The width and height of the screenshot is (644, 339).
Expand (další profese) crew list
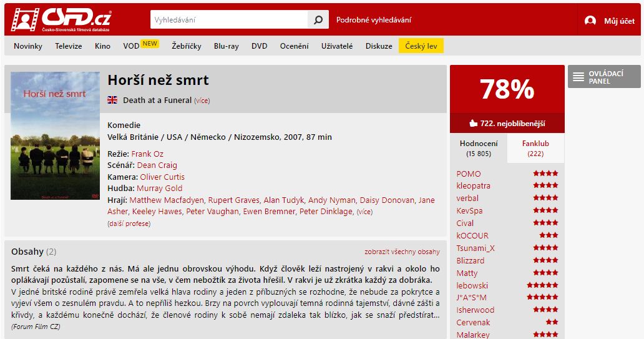click(129, 224)
